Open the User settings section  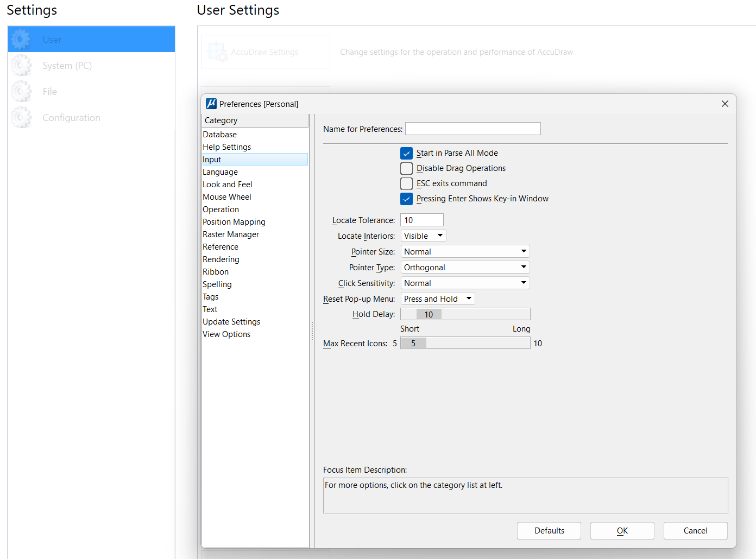point(91,40)
